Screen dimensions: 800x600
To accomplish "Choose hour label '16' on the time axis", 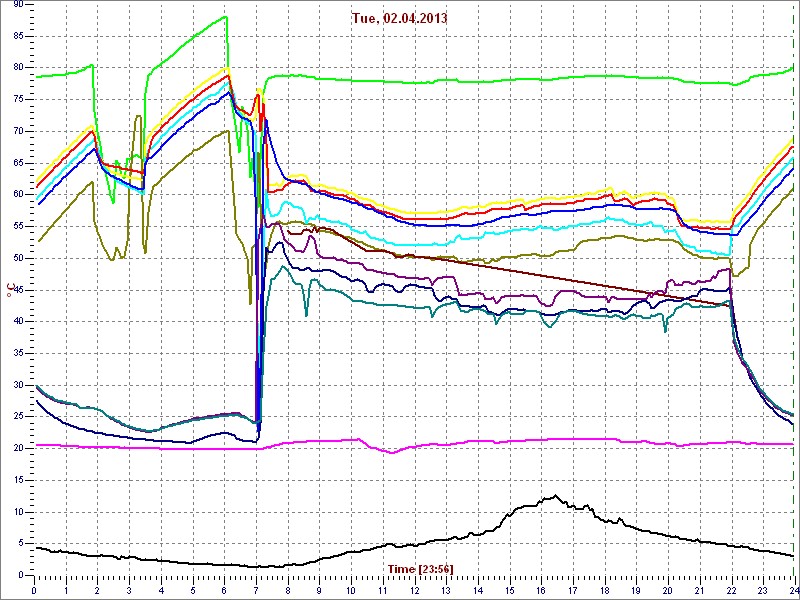I will point(541,590).
